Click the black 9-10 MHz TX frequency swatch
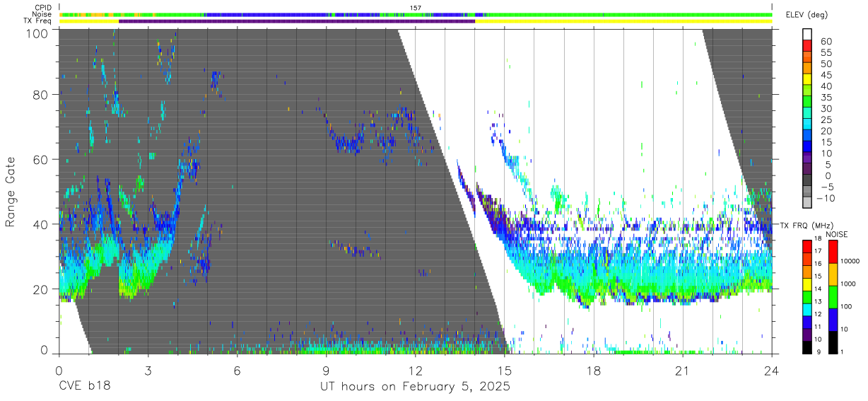 (x=808, y=347)
